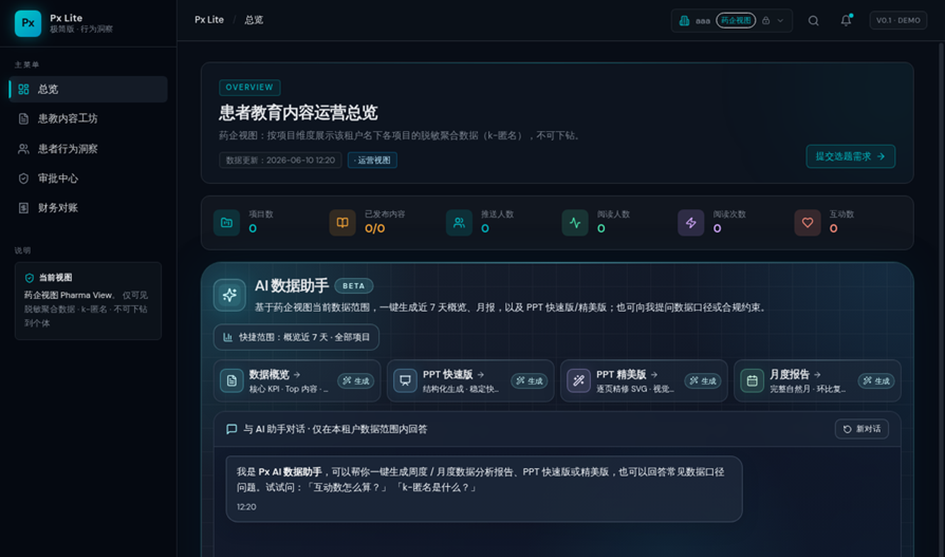
Task: Click 总览 in the breadcrumb
Action: [254, 20]
